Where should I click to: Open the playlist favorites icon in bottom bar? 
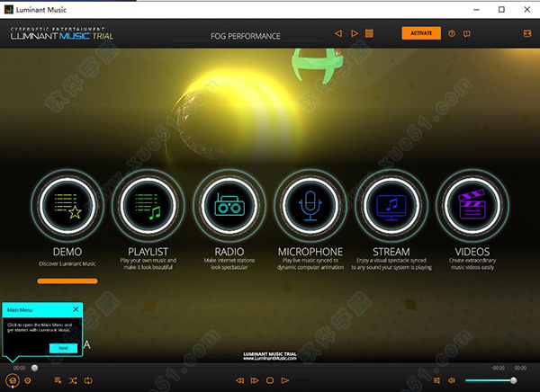pos(58,380)
